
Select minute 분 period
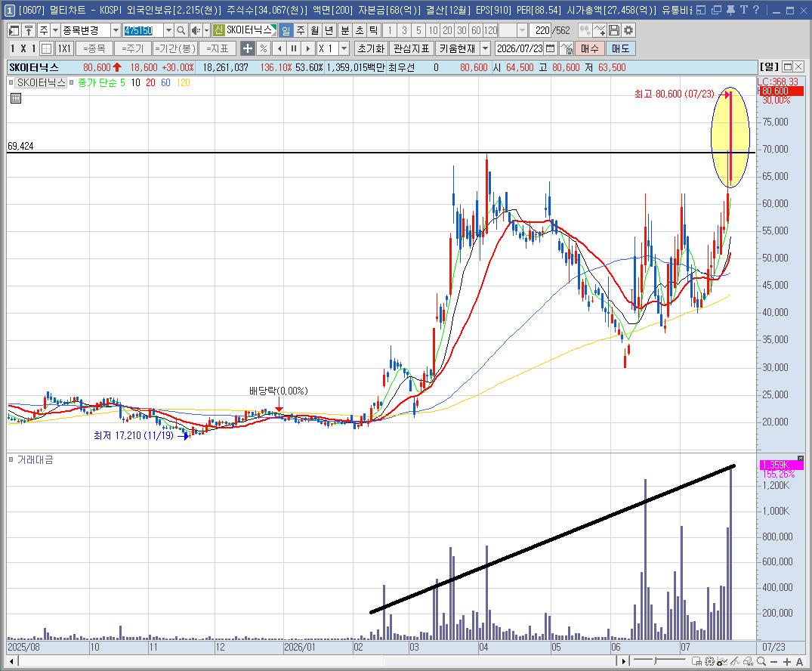coord(345,30)
